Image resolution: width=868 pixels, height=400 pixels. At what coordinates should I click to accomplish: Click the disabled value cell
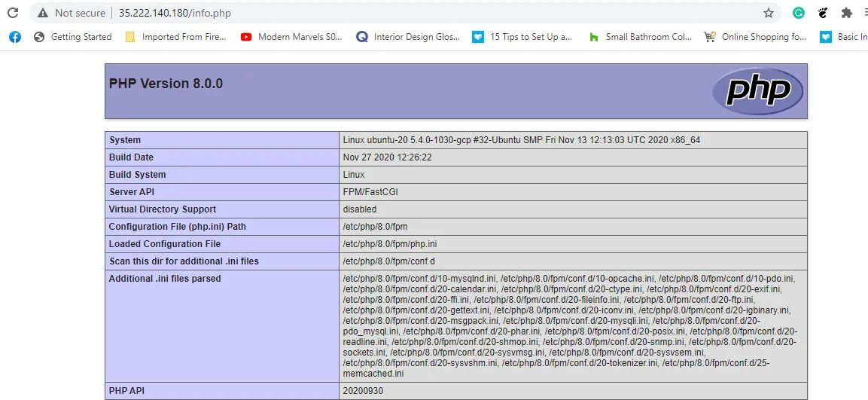(573, 209)
